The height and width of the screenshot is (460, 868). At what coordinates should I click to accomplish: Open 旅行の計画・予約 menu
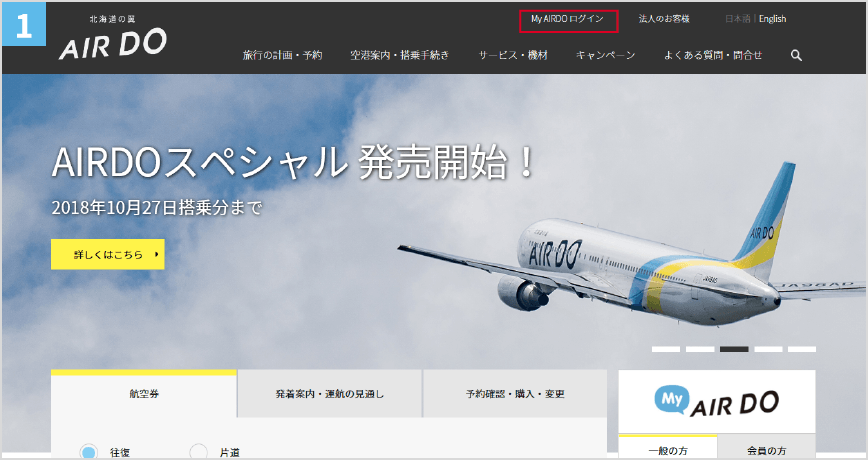click(282, 55)
